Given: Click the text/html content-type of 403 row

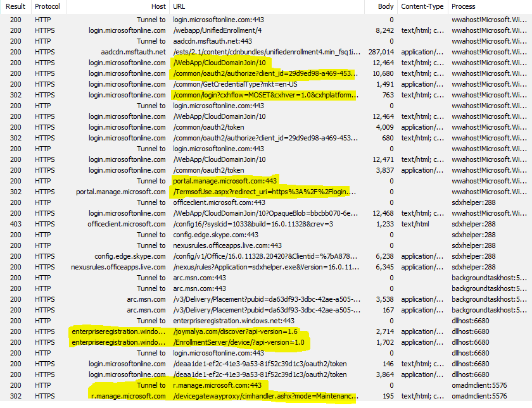Looking at the screenshot, I should pos(415,224).
